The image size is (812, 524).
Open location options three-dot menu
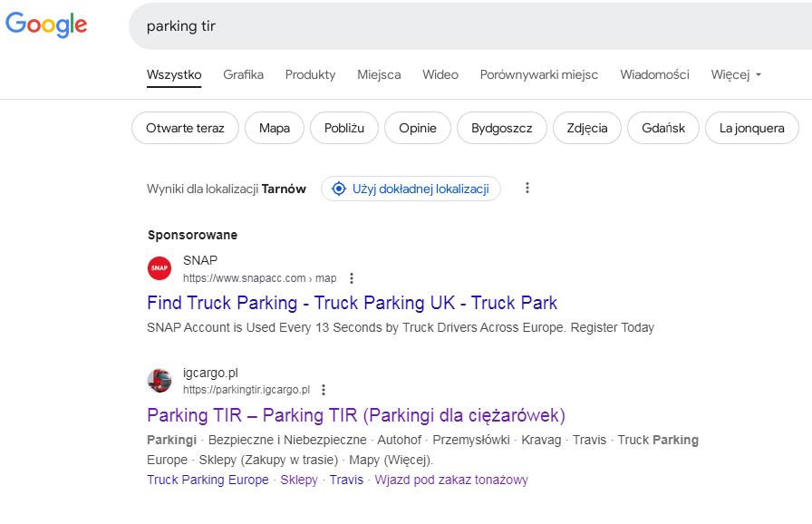tap(527, 189)
